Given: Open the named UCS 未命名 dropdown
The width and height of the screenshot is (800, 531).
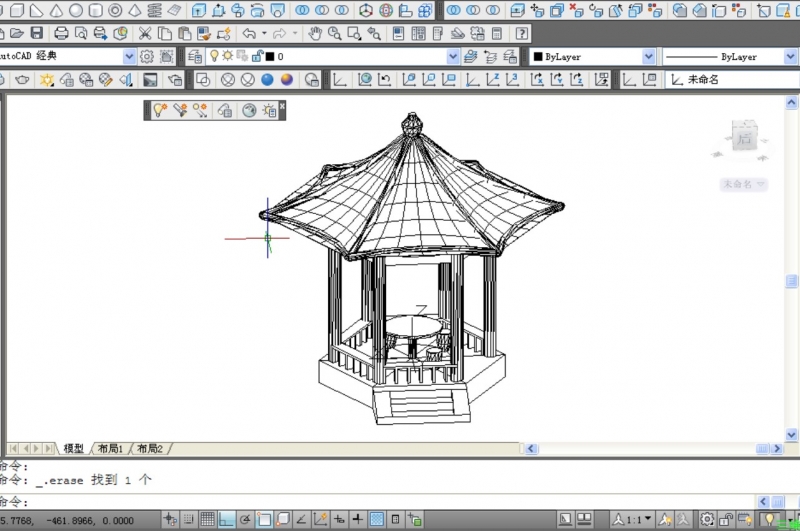Looking at the screenshot, I should pos(732,80).
